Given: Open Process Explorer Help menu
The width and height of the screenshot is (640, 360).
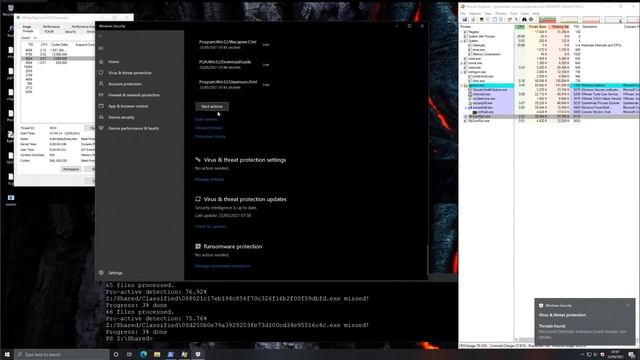Looking at the screenshot, I should pos(536,13).
